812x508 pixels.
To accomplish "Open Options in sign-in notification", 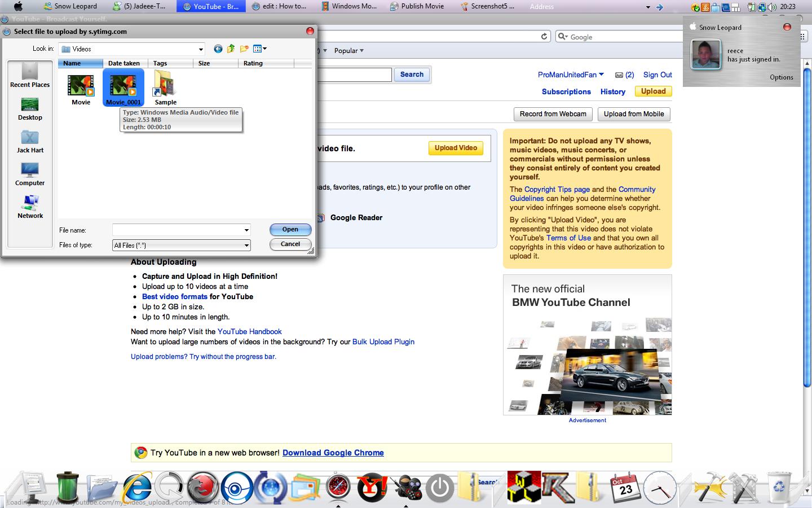I will click(x=781, y=77).
